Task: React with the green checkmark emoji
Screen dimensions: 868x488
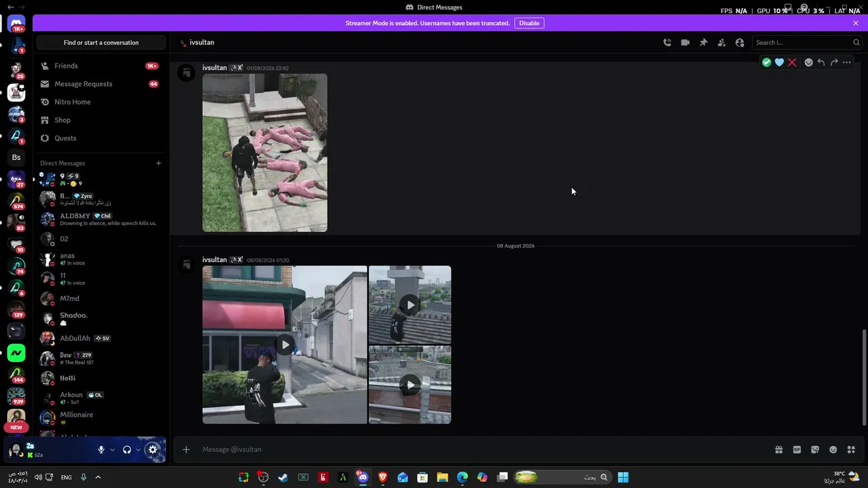Action: 766,62
